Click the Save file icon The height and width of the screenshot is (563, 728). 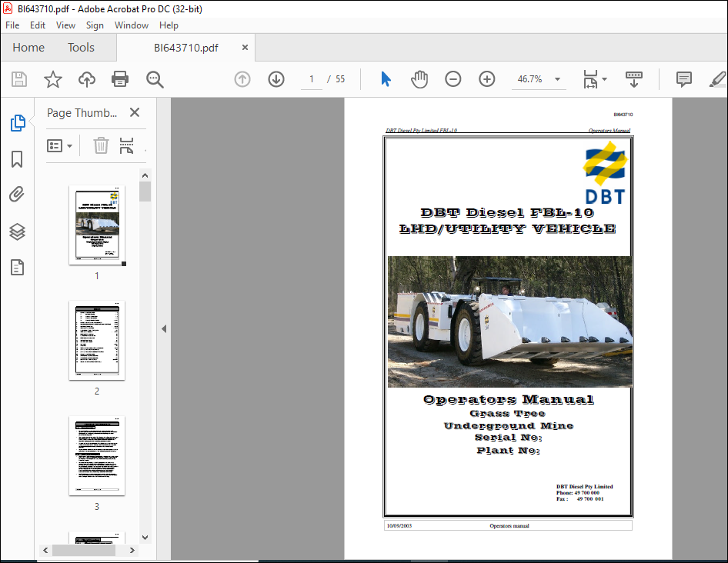click(19, 79)
